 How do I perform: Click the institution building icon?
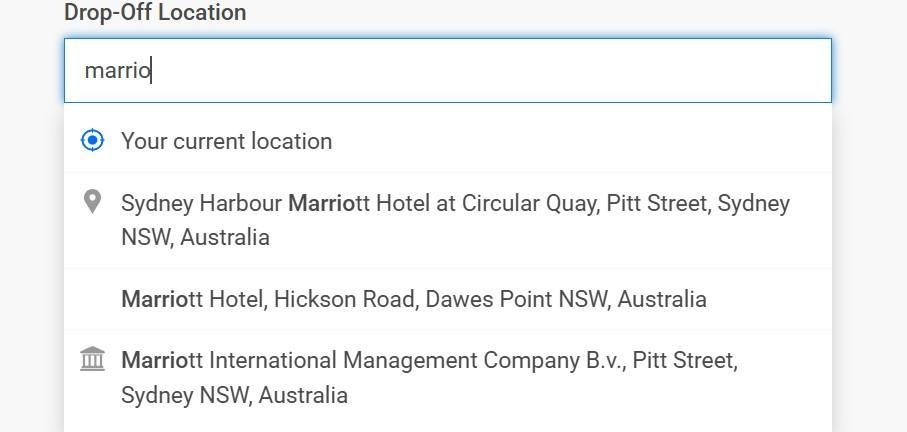[92, 359]
